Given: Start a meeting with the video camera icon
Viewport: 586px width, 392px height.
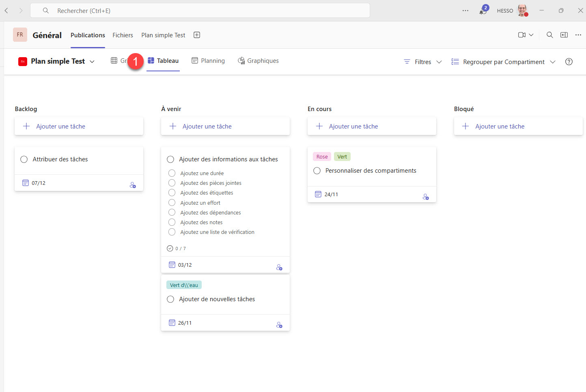Looking at the screenshot, I should 522,35.
